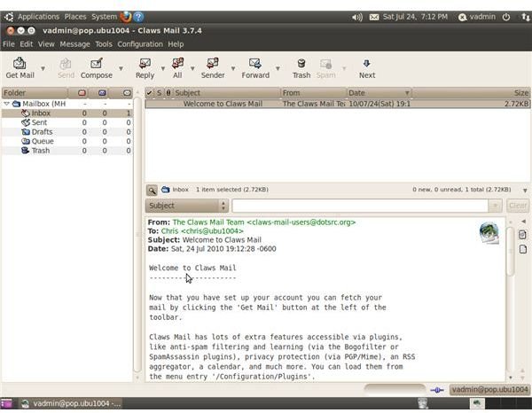
Task: Click the Claws Mail taskbar window button
Action: tap(71, 403)
